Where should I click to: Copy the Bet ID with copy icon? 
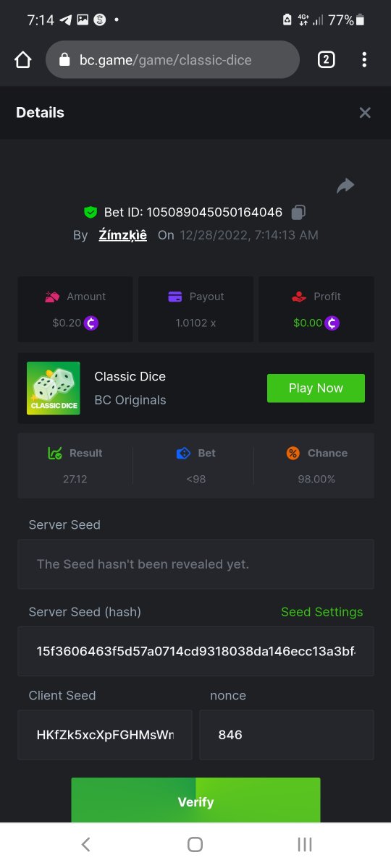(298, 212)
